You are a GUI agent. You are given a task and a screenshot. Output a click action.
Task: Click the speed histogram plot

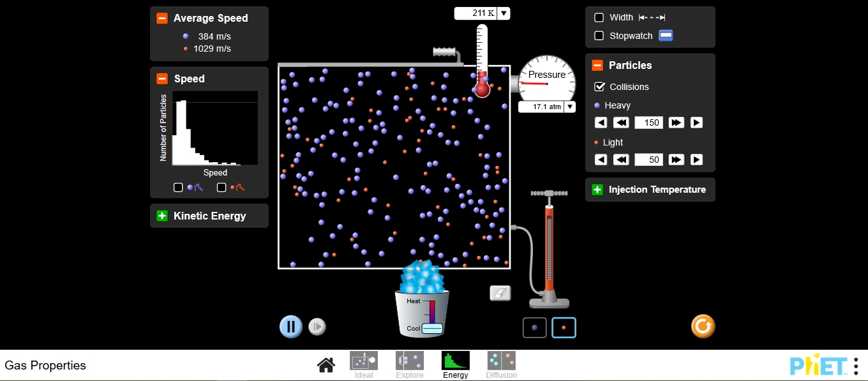pyautogui.click(x=215, y=128)
